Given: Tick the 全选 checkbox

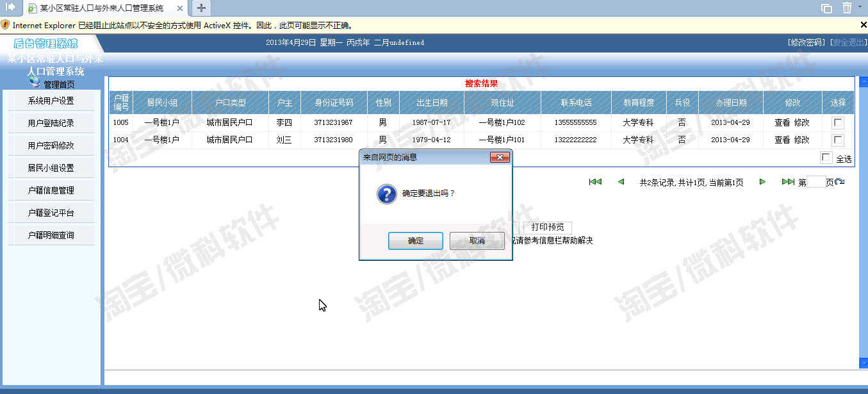Looking at the screenshot, I should pyautogui.click(x=826, y=158).
